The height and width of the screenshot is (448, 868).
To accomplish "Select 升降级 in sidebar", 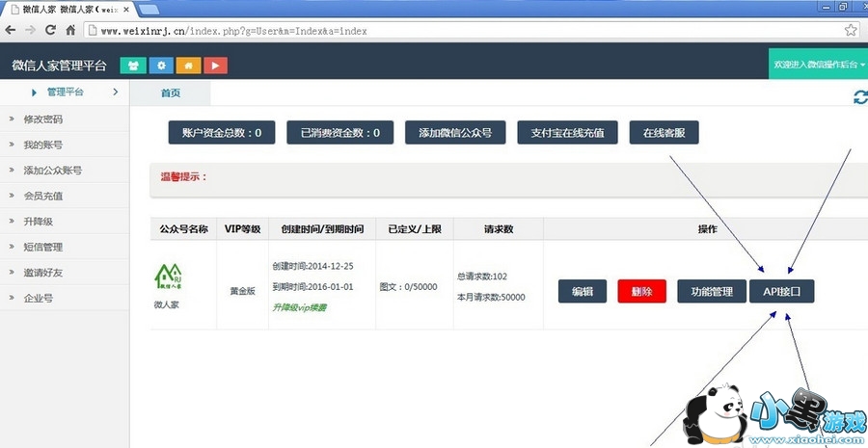I will click(x=65, y=222).
